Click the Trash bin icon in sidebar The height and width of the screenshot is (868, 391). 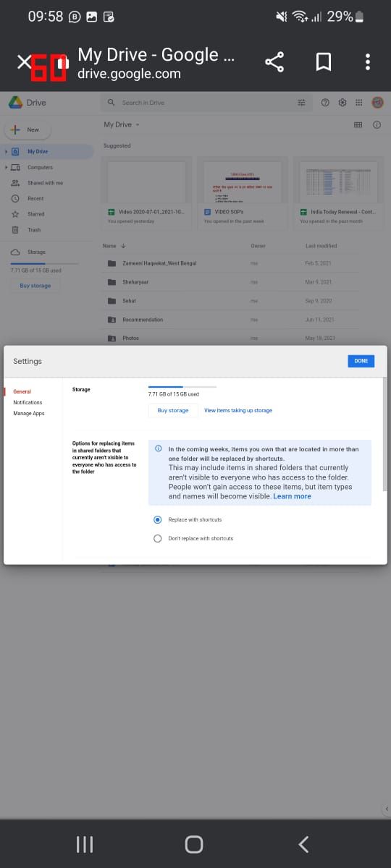click(15, 230)
